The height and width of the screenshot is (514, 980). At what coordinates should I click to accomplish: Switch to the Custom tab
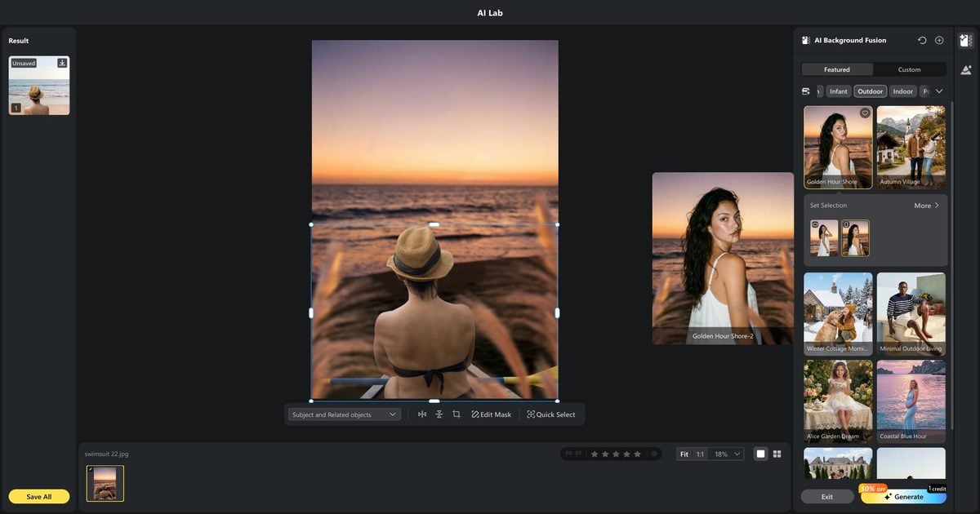click(909, 69)
